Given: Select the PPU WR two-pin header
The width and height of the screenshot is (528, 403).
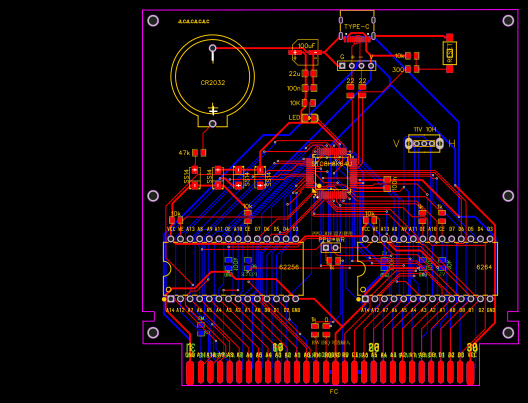Looking at the screenshot, I should point(331,248).
